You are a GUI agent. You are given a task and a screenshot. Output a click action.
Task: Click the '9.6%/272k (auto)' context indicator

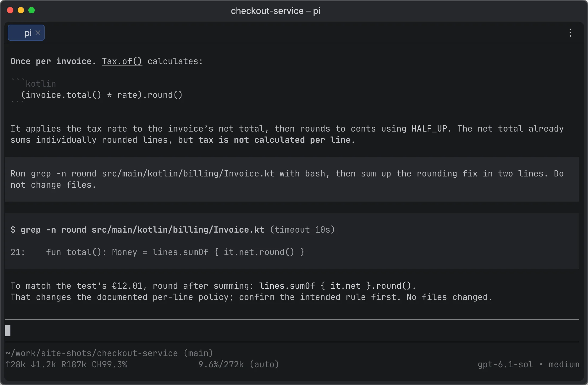pyautogui.click(x=239, y=364)
